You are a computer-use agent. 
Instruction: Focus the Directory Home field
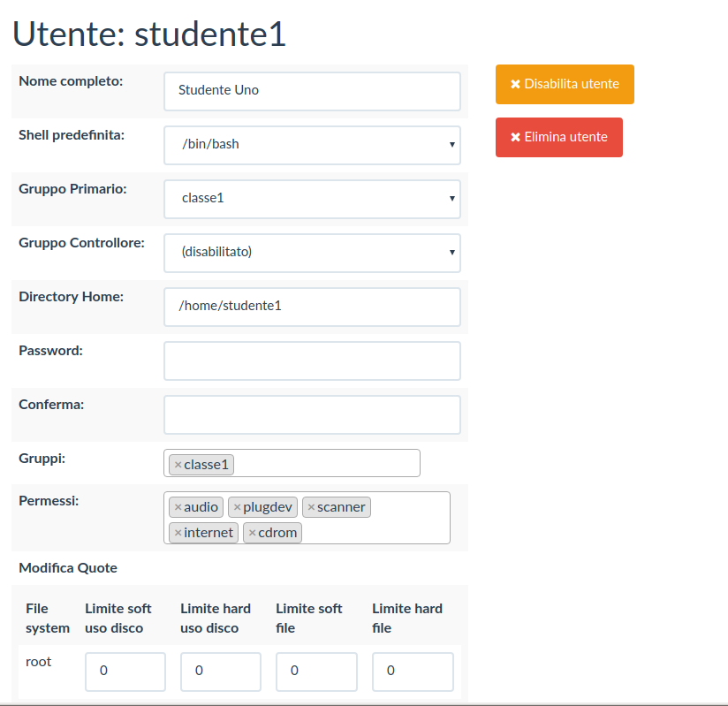(312, 307)
